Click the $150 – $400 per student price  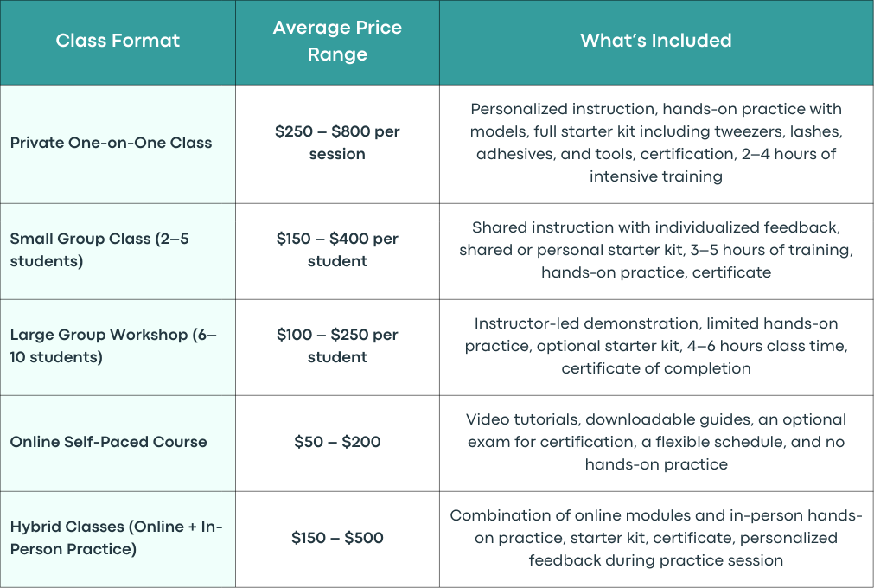[x=337, y=252]
